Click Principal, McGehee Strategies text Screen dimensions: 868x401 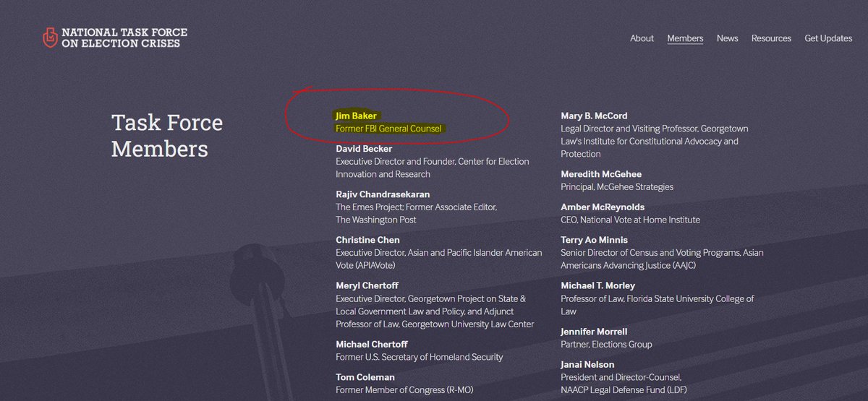[617, 187]
